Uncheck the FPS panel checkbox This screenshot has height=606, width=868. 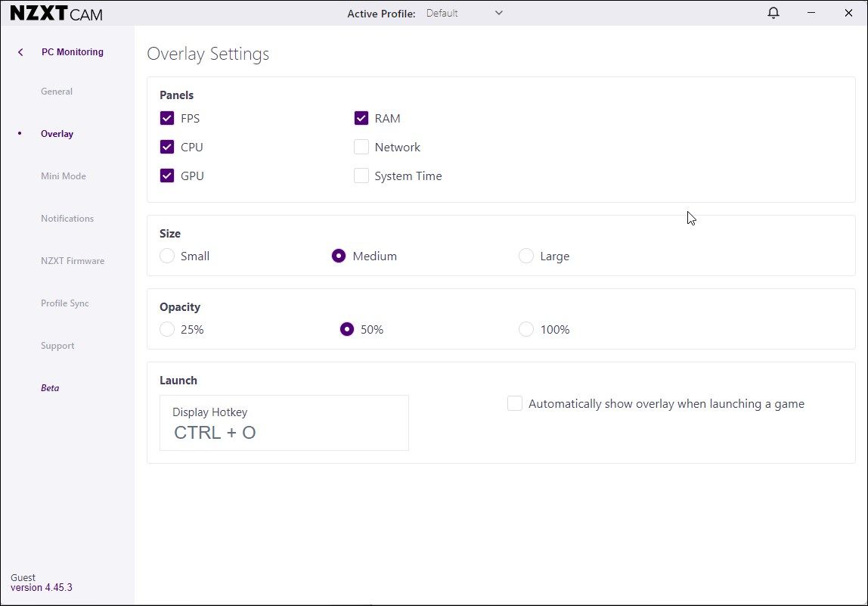click(167, 118)
